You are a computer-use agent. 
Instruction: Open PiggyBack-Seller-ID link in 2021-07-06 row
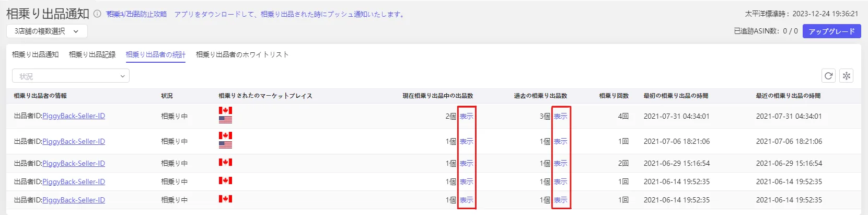[74, 141]
